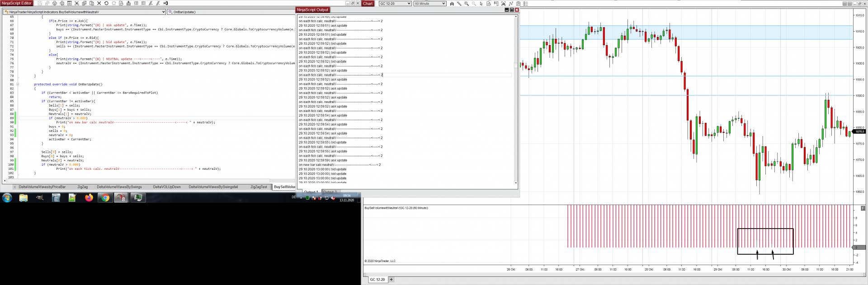The width and height of the screenshot is (868, 285).
Task: Open the GC 12-20 instrument dropdown
Action: pos(395,4)
